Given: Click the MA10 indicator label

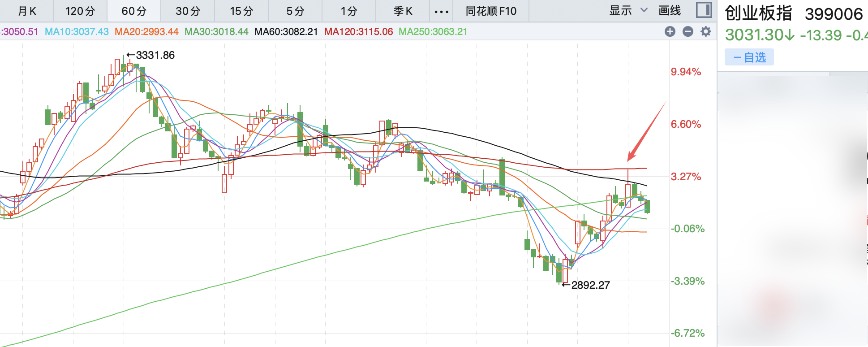Looking at the screenshot, I should click(x=77, y=32).
